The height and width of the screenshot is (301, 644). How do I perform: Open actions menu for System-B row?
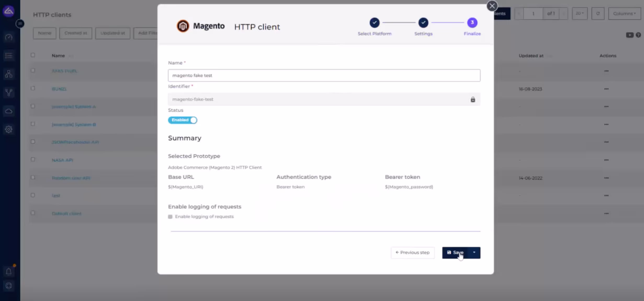(x=606, y=124)
